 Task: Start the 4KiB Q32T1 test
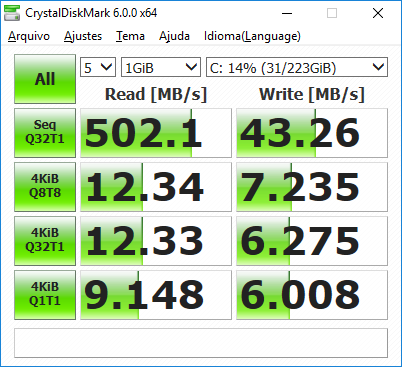click(x=45, y=241)
